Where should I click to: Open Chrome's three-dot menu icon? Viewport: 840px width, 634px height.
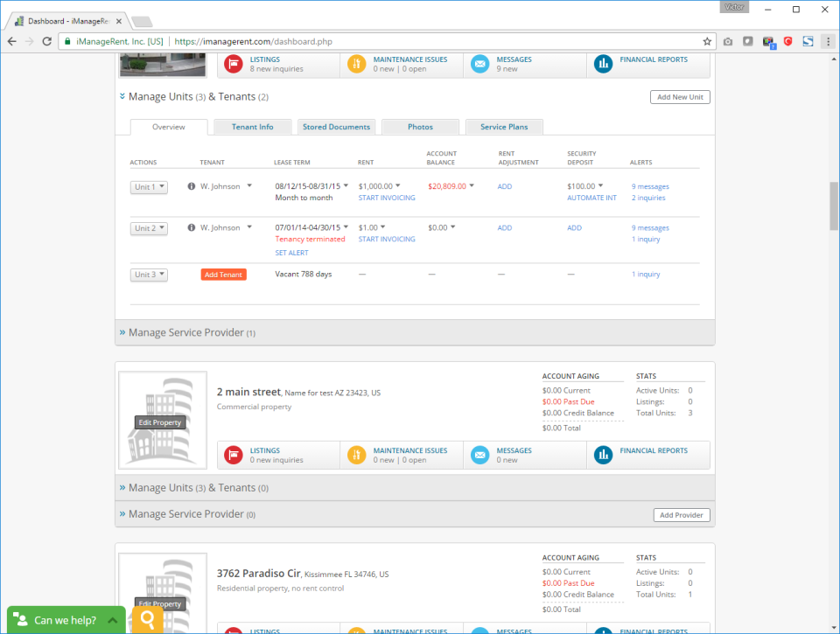tap(828, 40)
